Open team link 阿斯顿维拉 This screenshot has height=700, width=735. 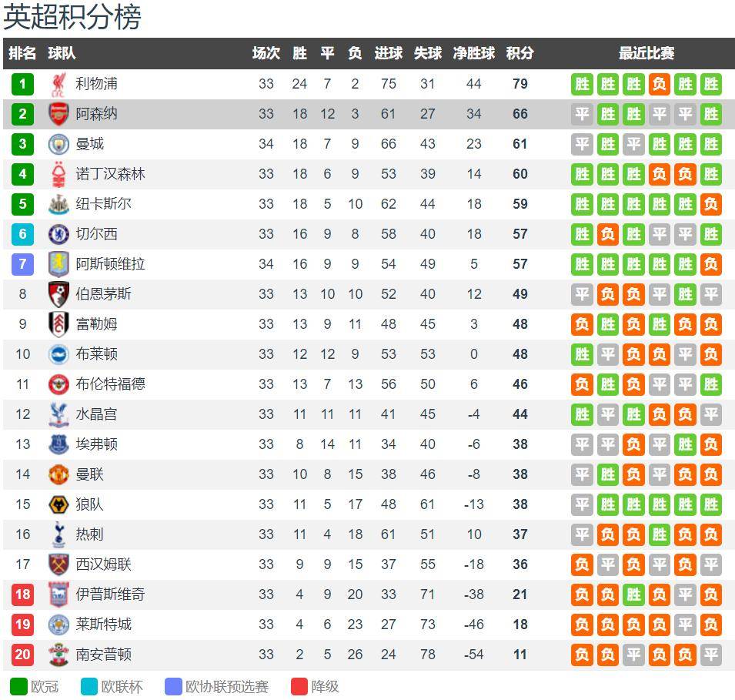tap(110, 264)
